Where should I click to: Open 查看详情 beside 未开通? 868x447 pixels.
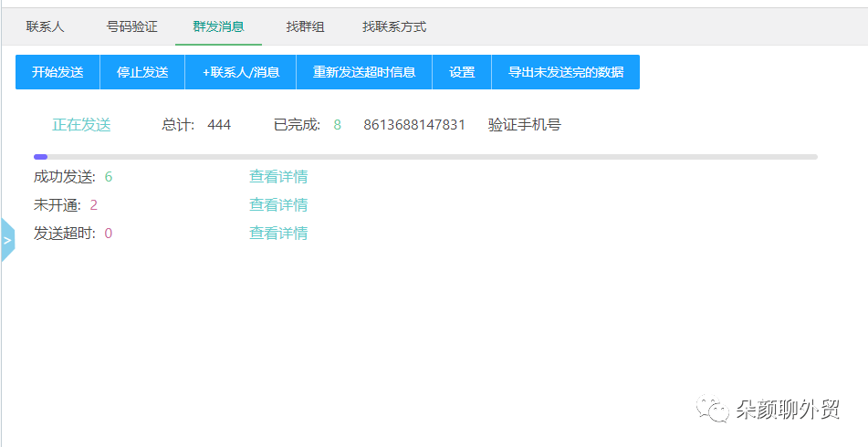pyautogui.click(x=278, y=205)
